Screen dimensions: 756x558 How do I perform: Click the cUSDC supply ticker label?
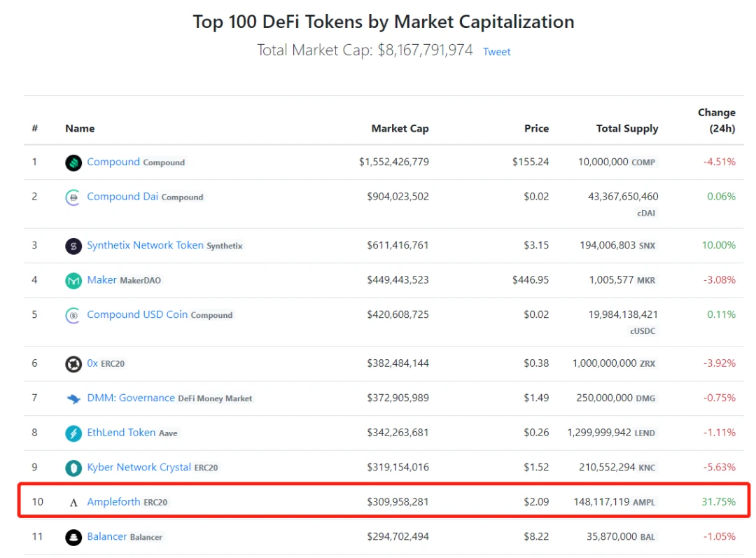point(643,331)
